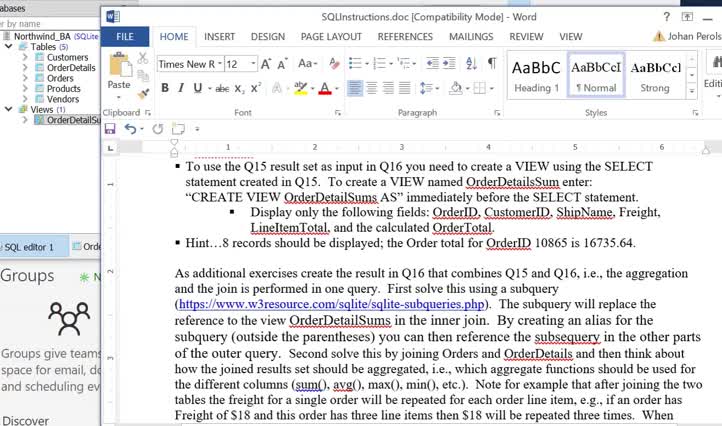Expand the Customers table node

click(24, 58)
